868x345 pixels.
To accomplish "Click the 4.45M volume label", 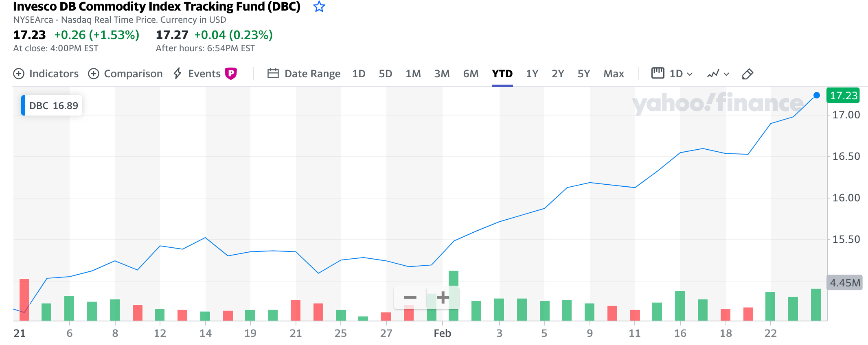I will coord(845,283).
